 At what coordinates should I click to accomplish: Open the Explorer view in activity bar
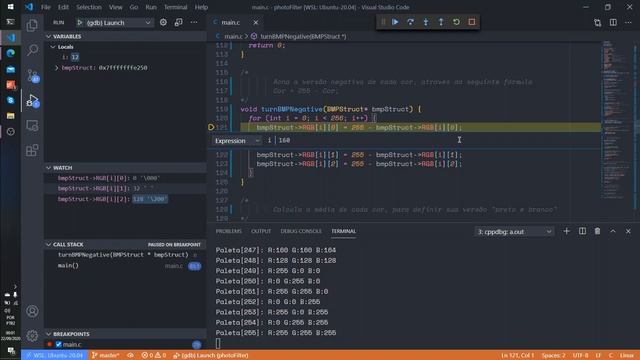tap(32, 26)
